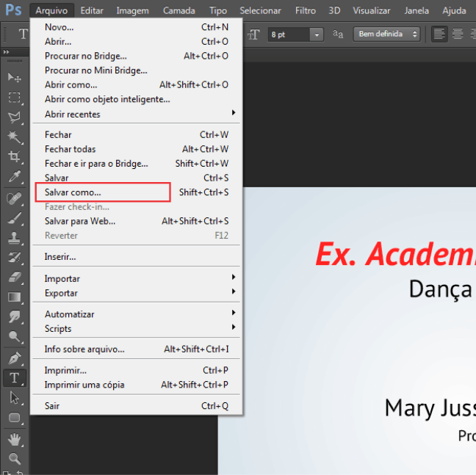The height and width of the screenshot is (475, 476).
Task: Open the Janela menu
Action: click(x=416, y=10)
